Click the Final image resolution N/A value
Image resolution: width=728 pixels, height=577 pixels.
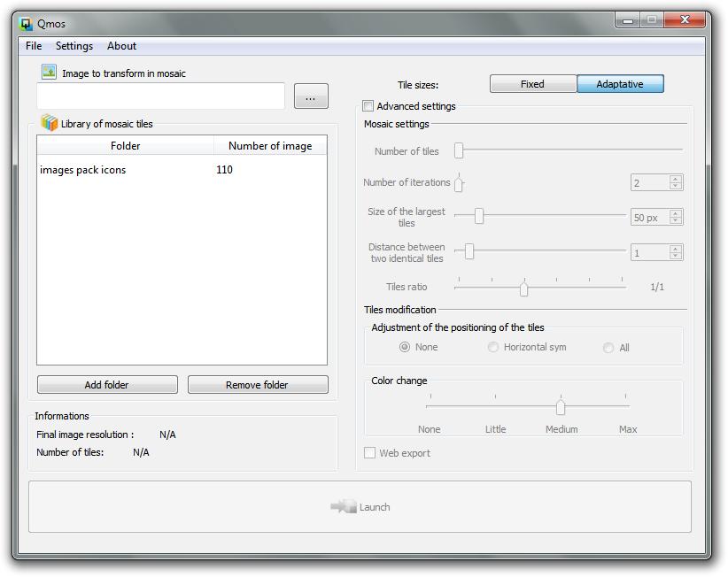(x=167, y=435)
